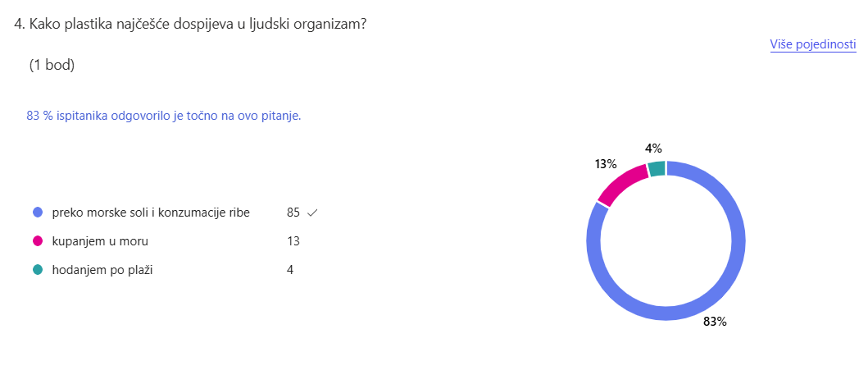868x375 pixels.
Task: Click the '83%' chart data label
Action: click(715, 322)
